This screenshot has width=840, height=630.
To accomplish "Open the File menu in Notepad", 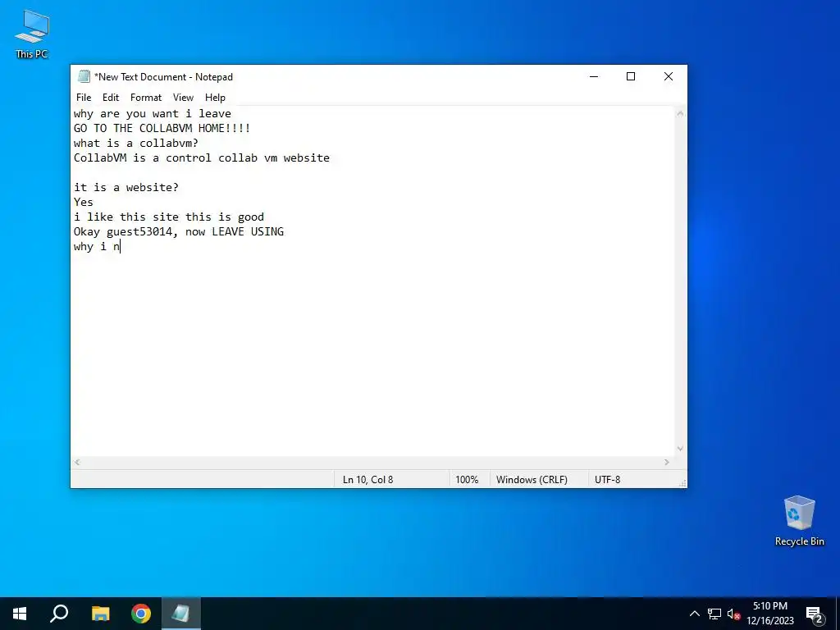I will tap(84, 98).
